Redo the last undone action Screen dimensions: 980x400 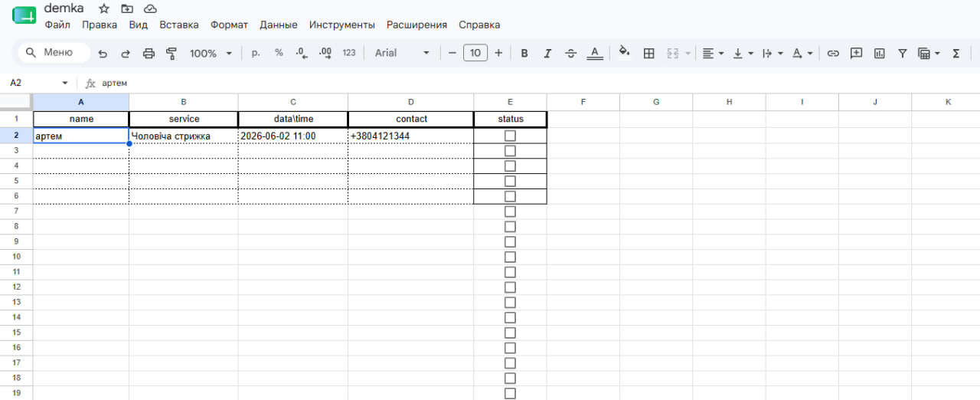(126, 54)
